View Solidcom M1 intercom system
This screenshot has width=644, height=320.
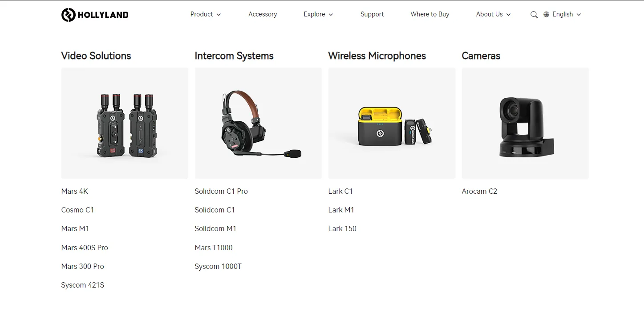click(215, 228)
